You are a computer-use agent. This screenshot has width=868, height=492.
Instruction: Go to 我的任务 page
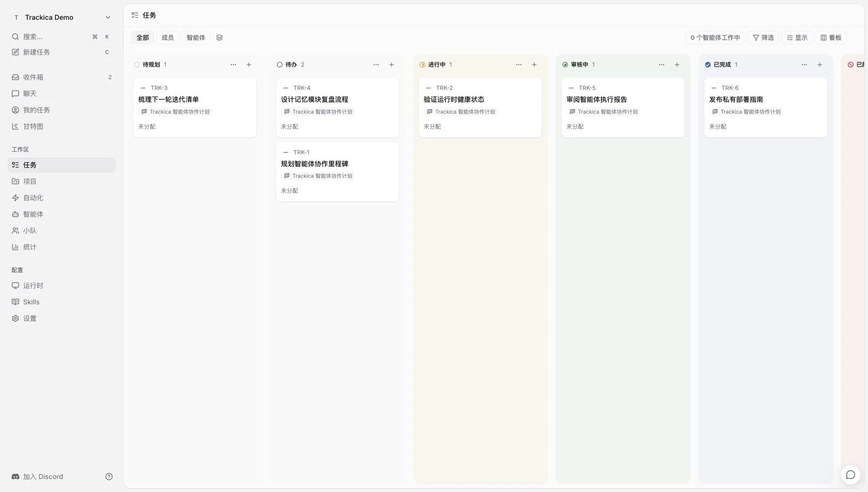[x=62, y=110]
